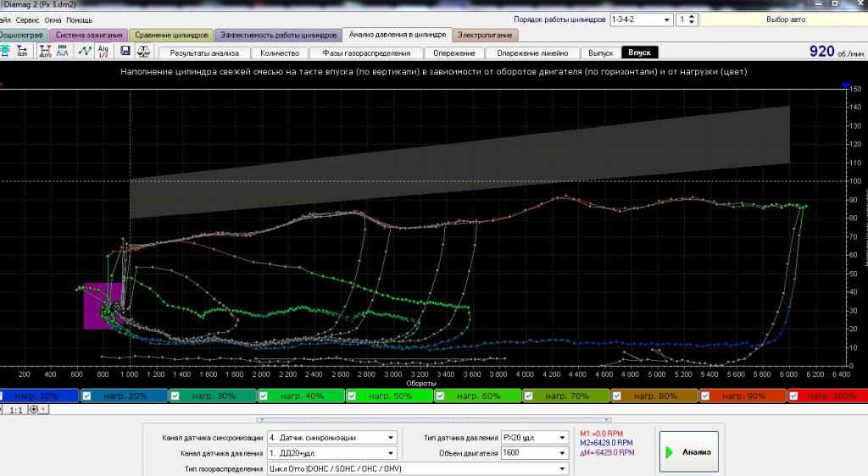Open the Опережение линейно sub-tab
The image size is (868, 476).
click(x=532, y=53)
